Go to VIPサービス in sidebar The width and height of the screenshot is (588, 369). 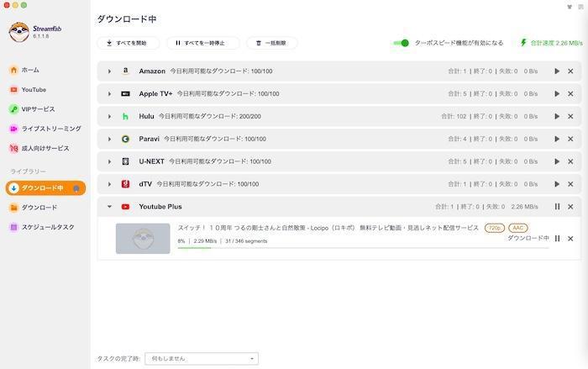[32, 109]
